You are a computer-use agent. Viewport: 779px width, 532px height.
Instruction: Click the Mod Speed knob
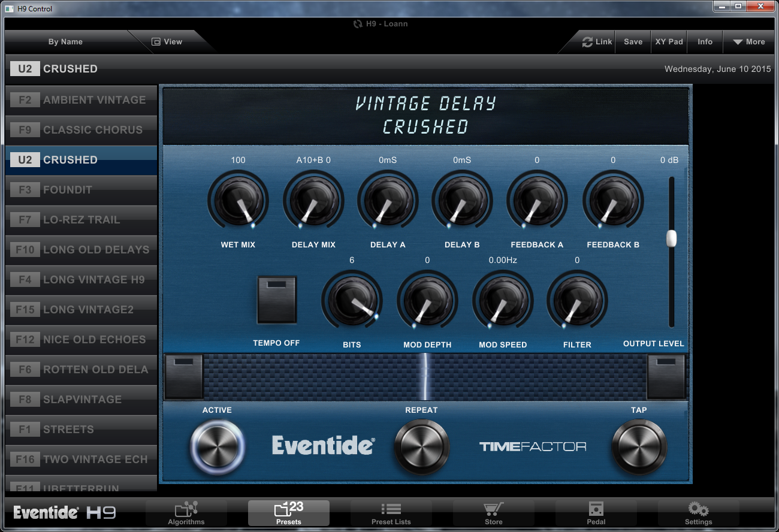(x=503, y=300)
